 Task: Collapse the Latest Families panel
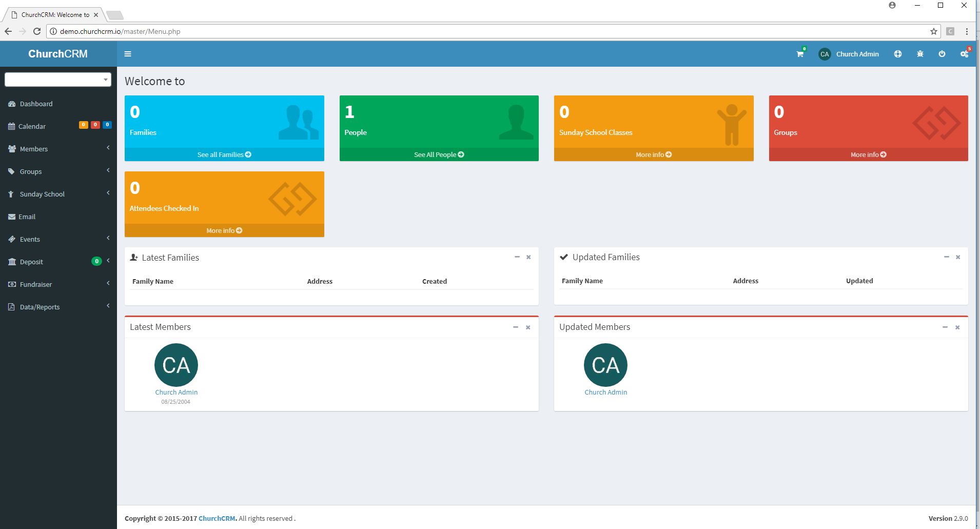[517, 257]
